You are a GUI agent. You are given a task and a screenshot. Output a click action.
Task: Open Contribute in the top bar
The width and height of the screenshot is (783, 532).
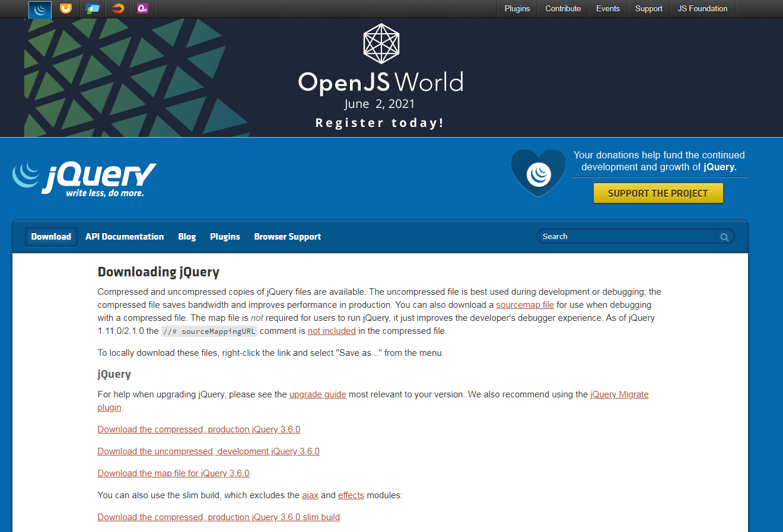[x=563, y=9]
